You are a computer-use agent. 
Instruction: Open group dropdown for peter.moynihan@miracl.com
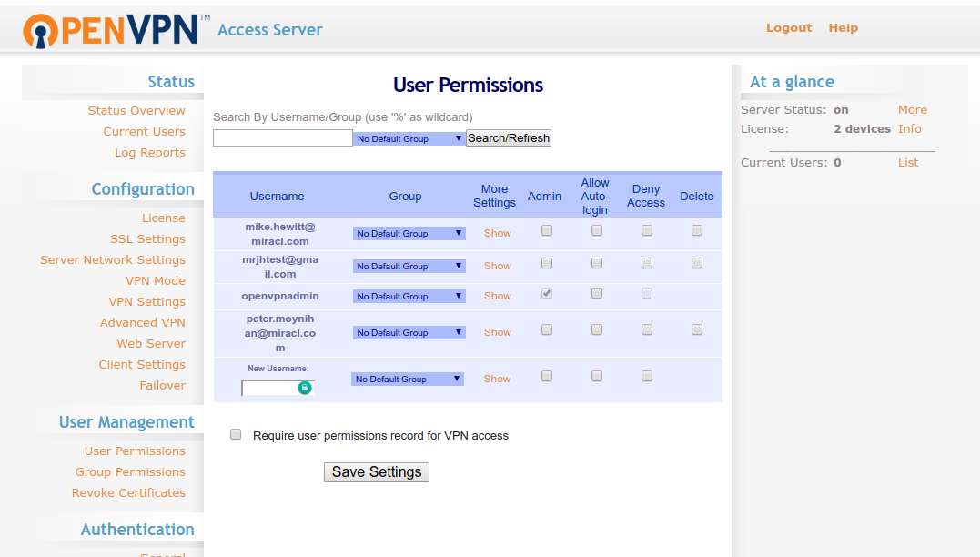[x=409, y=332]
